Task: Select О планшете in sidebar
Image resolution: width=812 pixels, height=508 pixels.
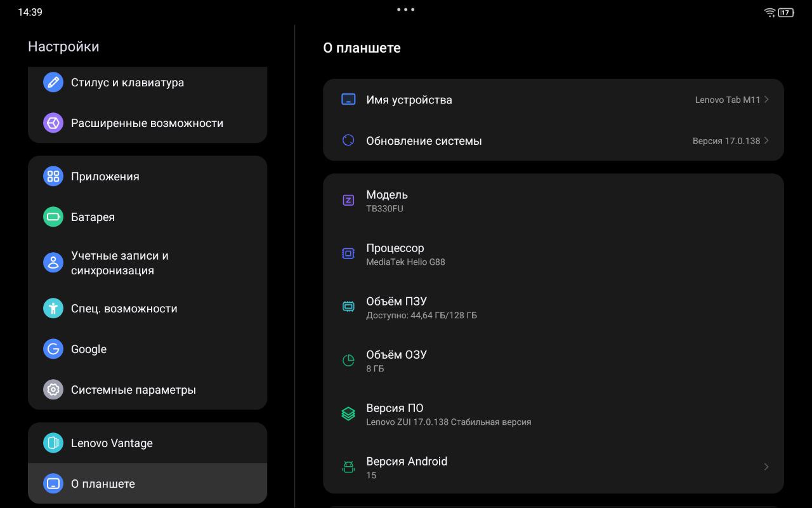Action: coord(147,483)
